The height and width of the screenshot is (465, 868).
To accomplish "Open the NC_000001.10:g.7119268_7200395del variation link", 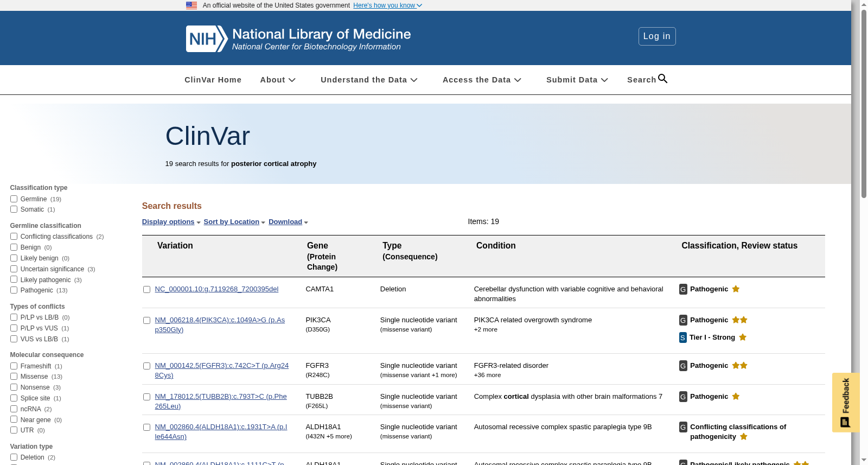I will coord(216,289).
